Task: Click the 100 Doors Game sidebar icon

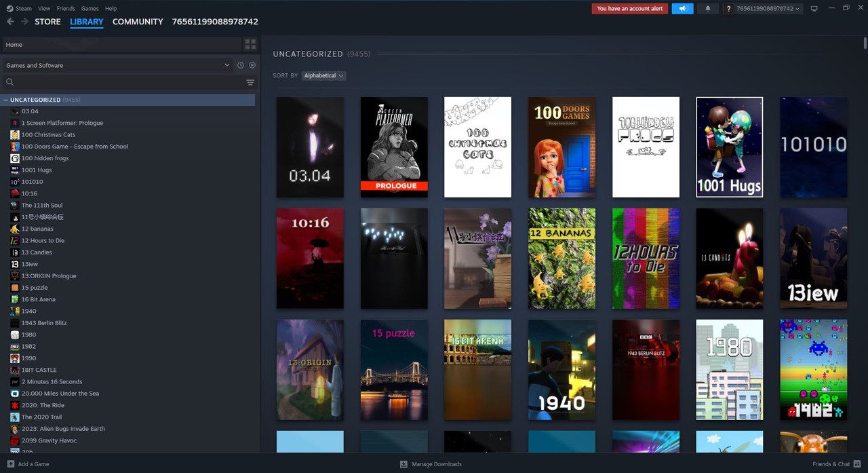Action: click(15, 147)
